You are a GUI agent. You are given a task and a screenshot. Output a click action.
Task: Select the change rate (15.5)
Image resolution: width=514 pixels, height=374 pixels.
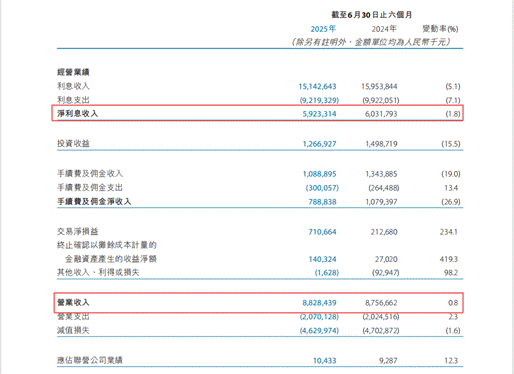pyautogui.click(x=451, y=144)
